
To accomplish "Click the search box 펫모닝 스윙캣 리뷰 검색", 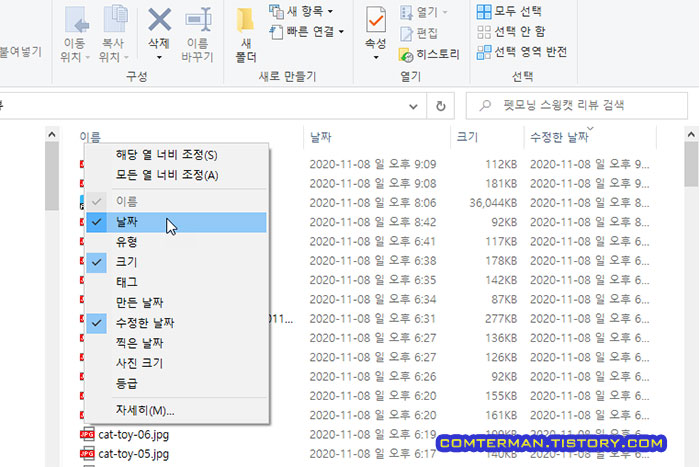I will 576,106.
